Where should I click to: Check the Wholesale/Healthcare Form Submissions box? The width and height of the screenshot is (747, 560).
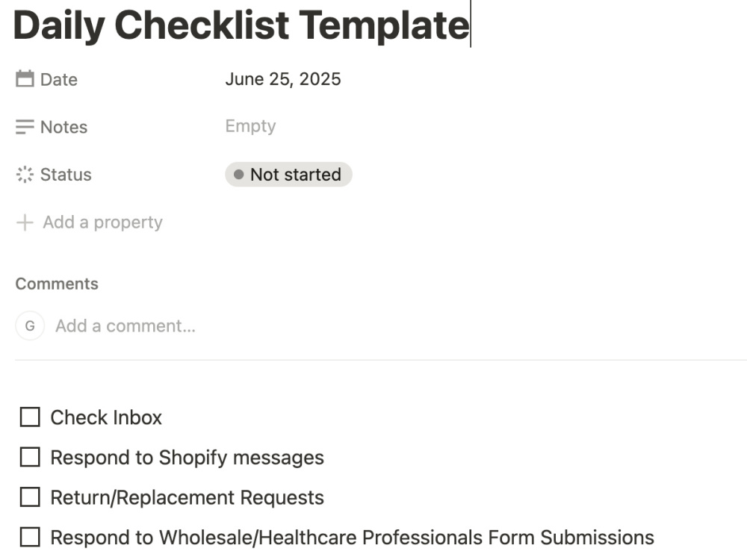pos(30,537)
